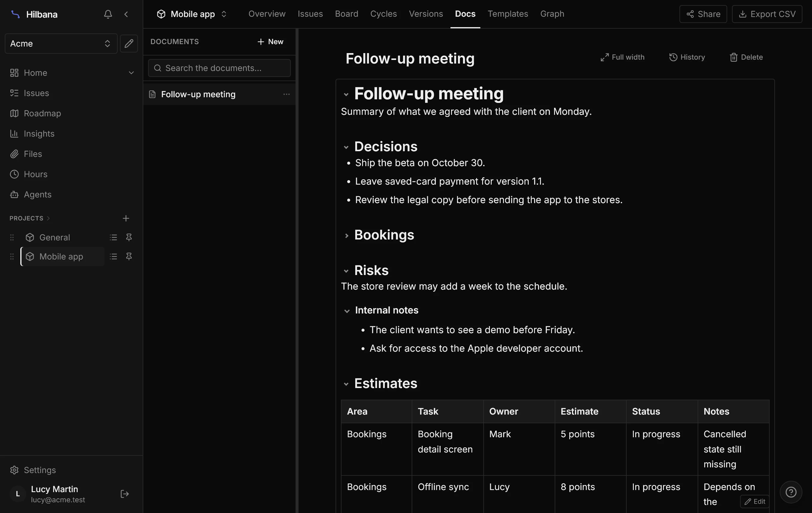Switch to the Board tab

coord(346,14)
